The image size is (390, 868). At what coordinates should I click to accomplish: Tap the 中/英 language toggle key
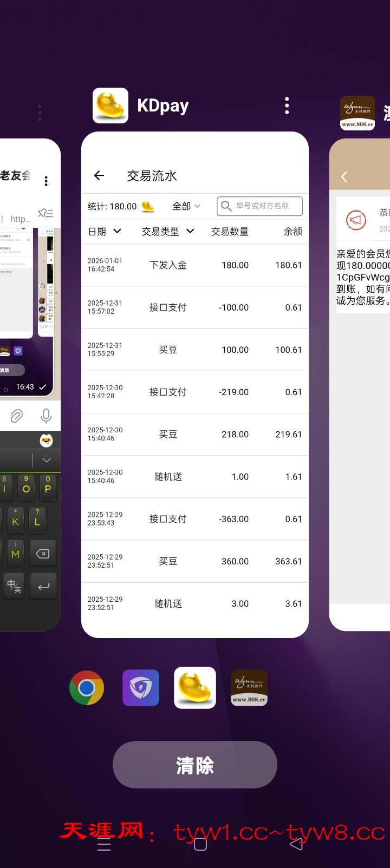coord(14,586)
